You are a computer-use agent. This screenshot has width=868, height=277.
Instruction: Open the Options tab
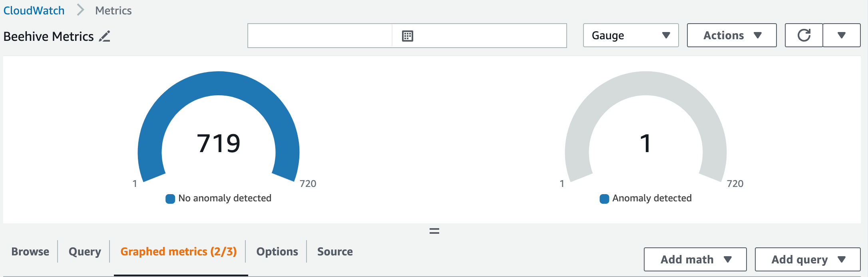pyautogui.click(x=277, y=251)
